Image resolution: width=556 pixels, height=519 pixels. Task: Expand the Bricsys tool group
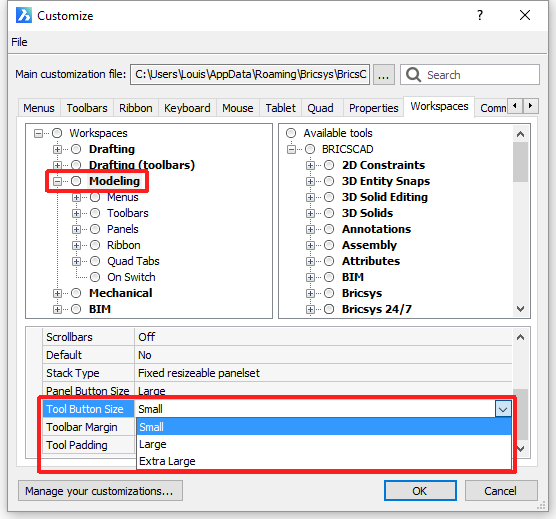[310, 294]
